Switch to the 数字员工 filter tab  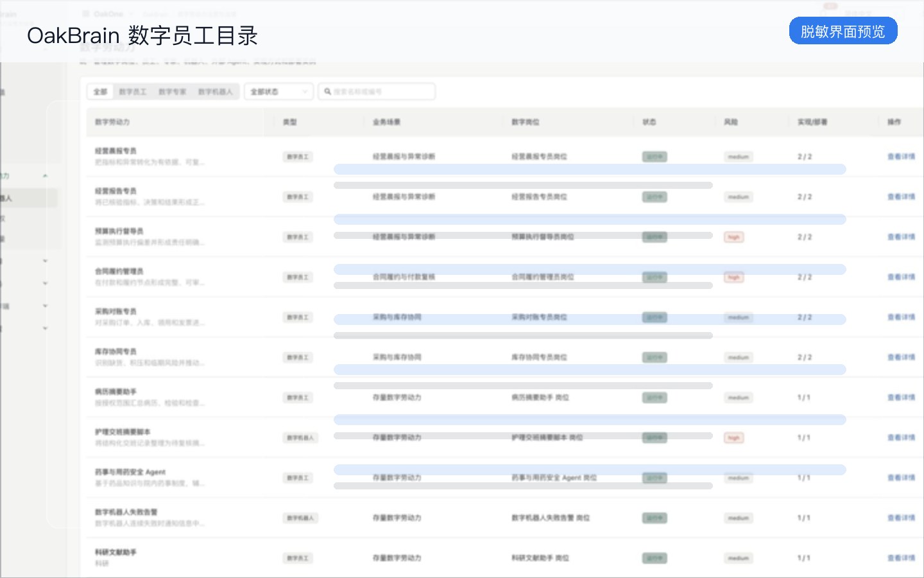133,92
